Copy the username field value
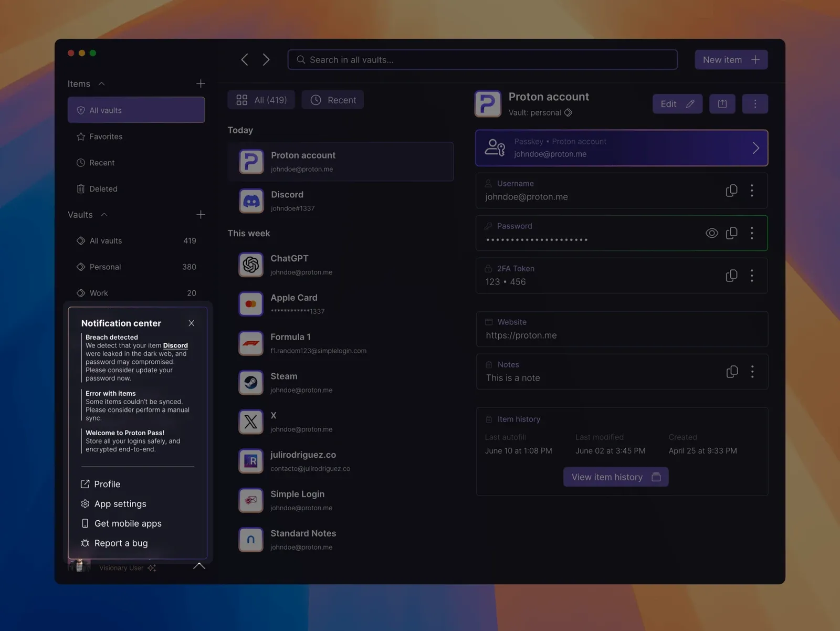 [731, 191]
